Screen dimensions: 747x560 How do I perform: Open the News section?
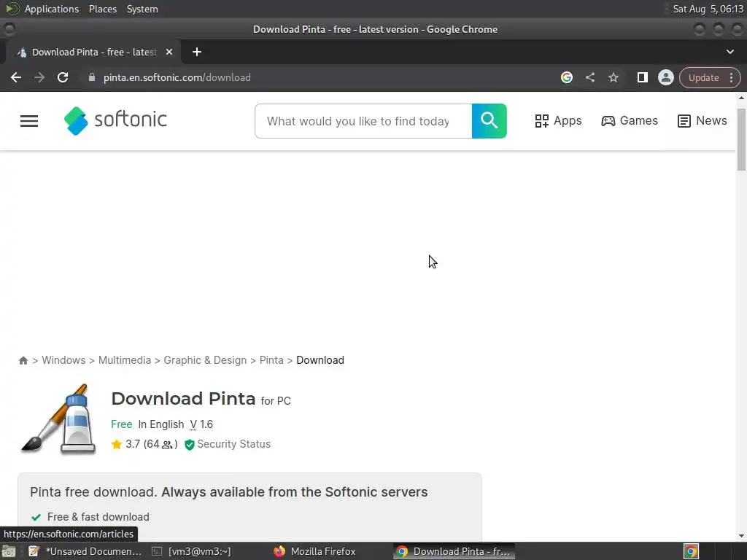[703, 121]
